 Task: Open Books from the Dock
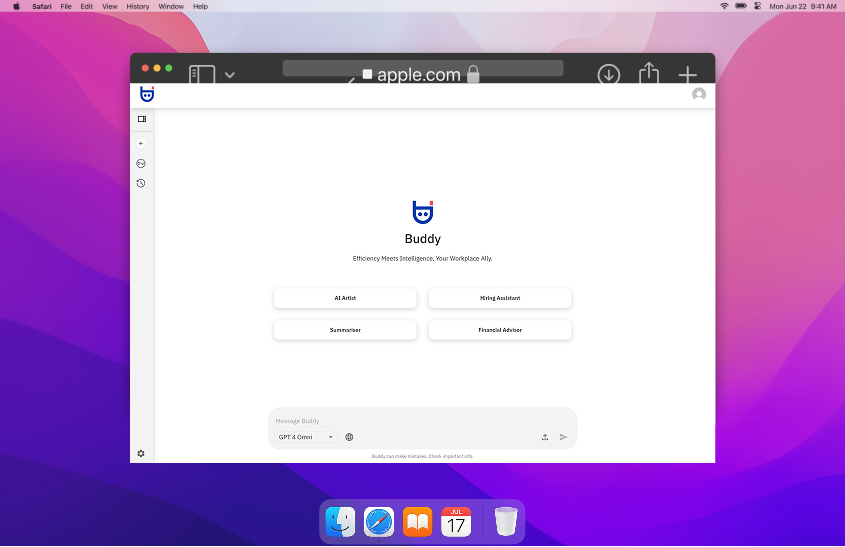point(418,522)
